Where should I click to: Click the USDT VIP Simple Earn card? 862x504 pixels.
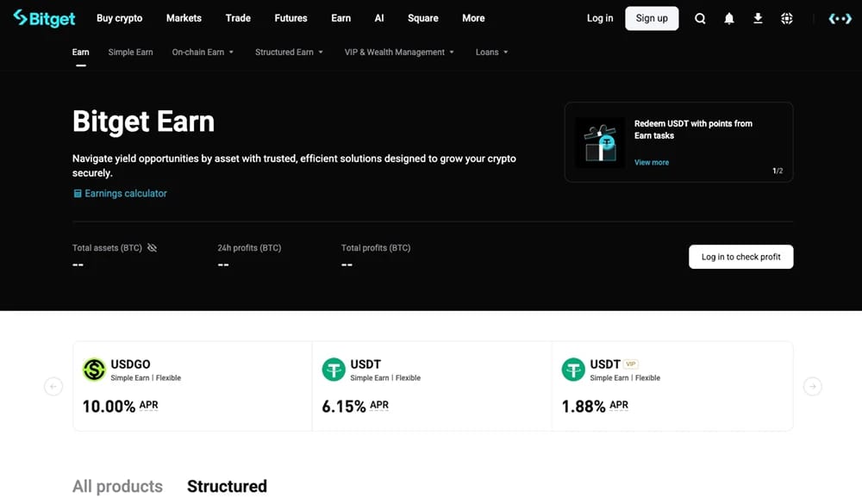pyautogui.click(x=672, y=386)
